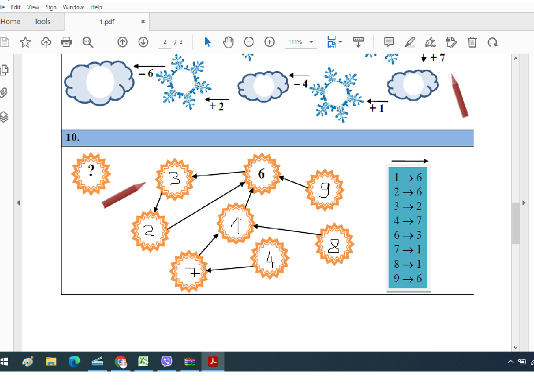Select the highlighter pen tool
Screen dimensions: 534x392
[x=410, y=42]
